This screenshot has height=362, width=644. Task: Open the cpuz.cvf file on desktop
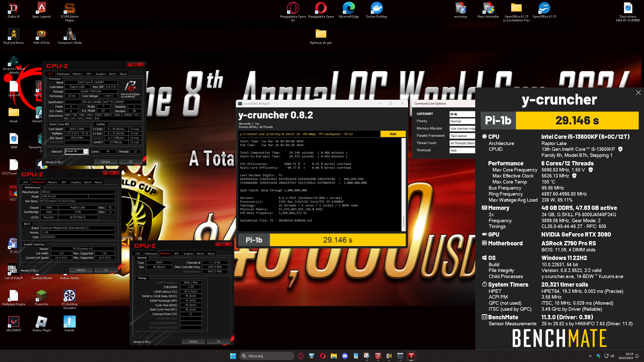[14, 88]
